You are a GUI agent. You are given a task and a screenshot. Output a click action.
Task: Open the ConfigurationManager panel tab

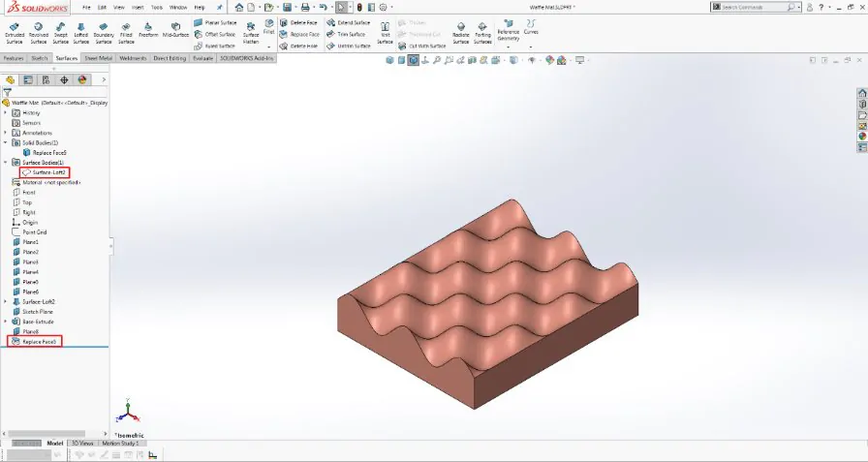(x=46, y=79)
